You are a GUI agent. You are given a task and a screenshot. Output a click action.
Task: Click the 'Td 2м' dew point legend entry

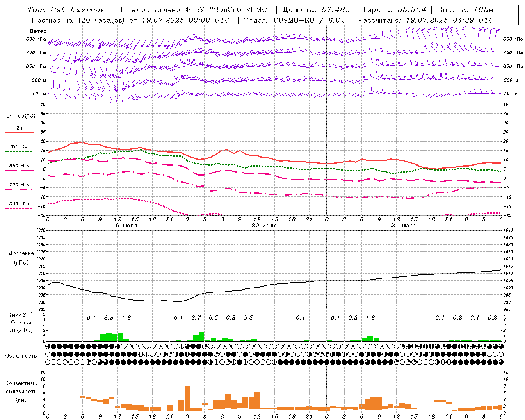[19, 147]
